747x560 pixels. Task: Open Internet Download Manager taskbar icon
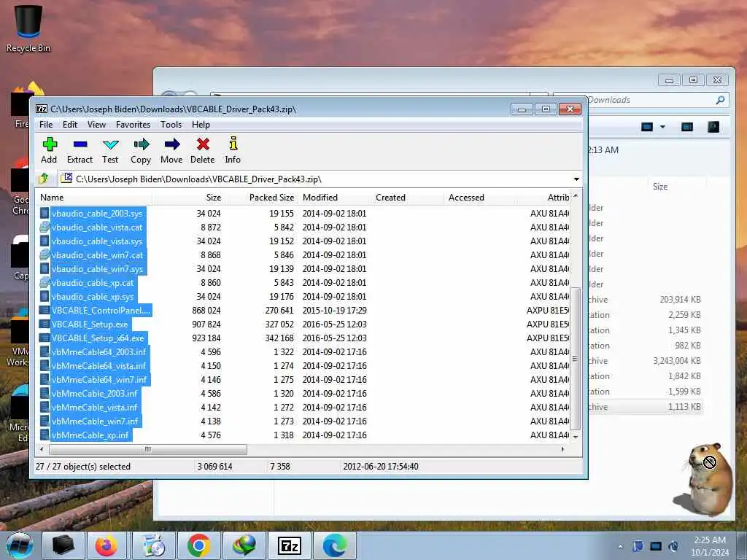coord(244,545)
